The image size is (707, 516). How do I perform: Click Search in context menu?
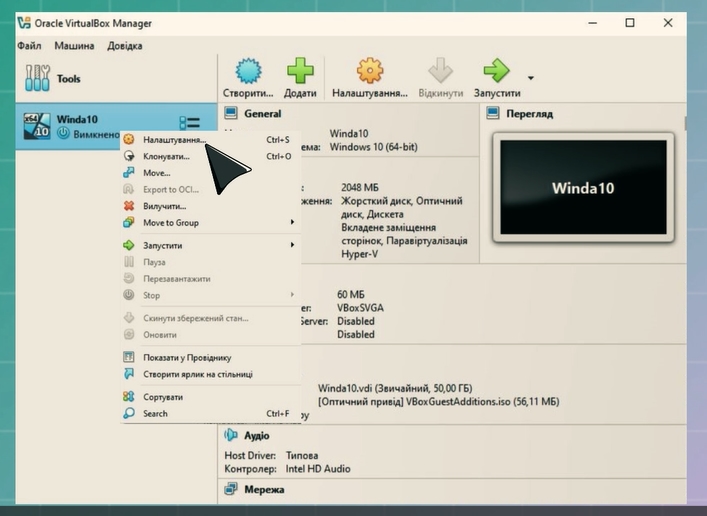point(210,414)
